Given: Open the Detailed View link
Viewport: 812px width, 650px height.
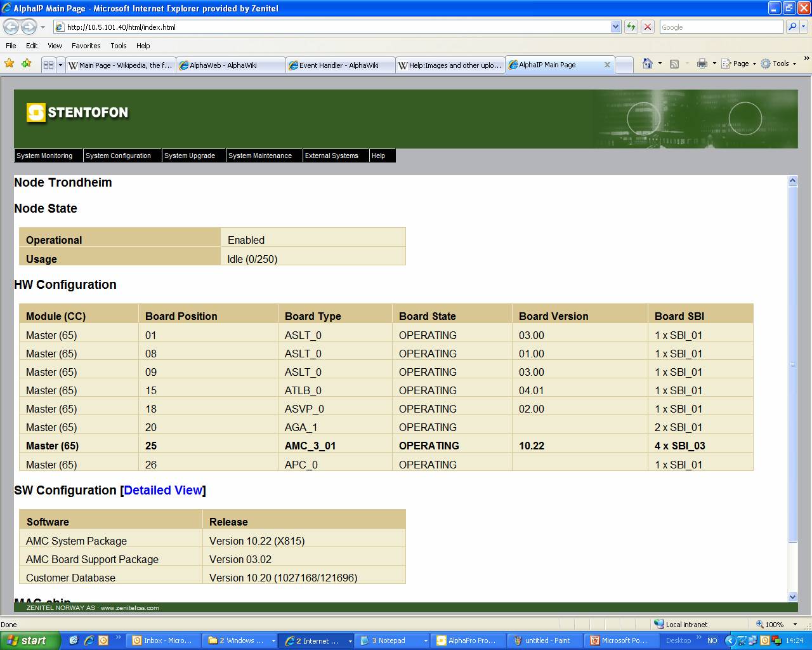Looking at the screenshot, I should pyautogui.click(x=163, y=490).
